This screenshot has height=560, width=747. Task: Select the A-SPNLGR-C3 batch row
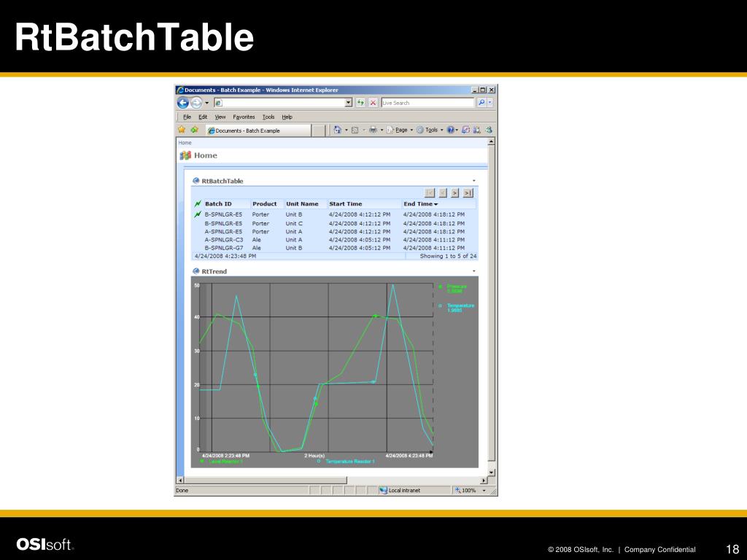point(334,239)
